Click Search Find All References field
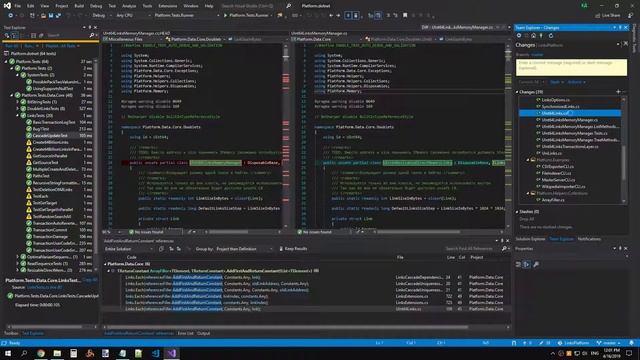 (472, 249)
